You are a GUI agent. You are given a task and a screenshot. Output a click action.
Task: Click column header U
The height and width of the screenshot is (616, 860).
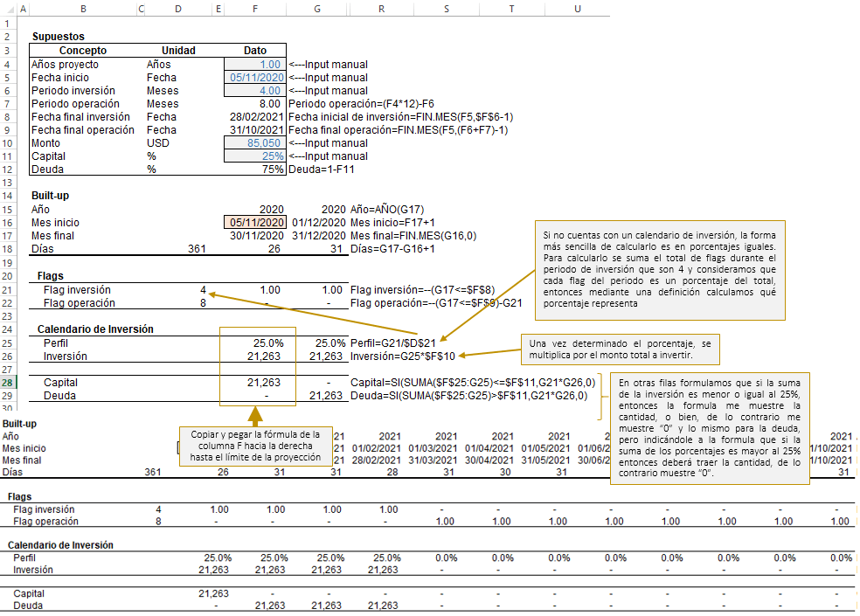pos(577,8)
